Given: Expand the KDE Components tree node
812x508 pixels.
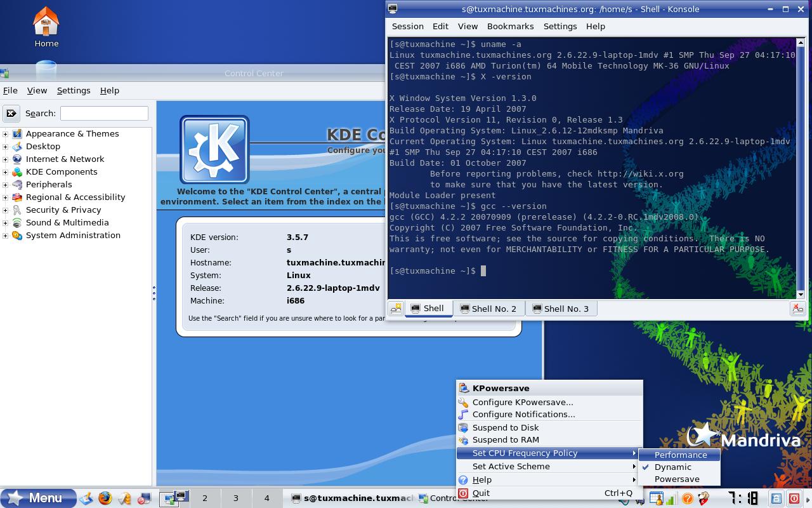Looking at the screenshot, I should tap(6, 172).
